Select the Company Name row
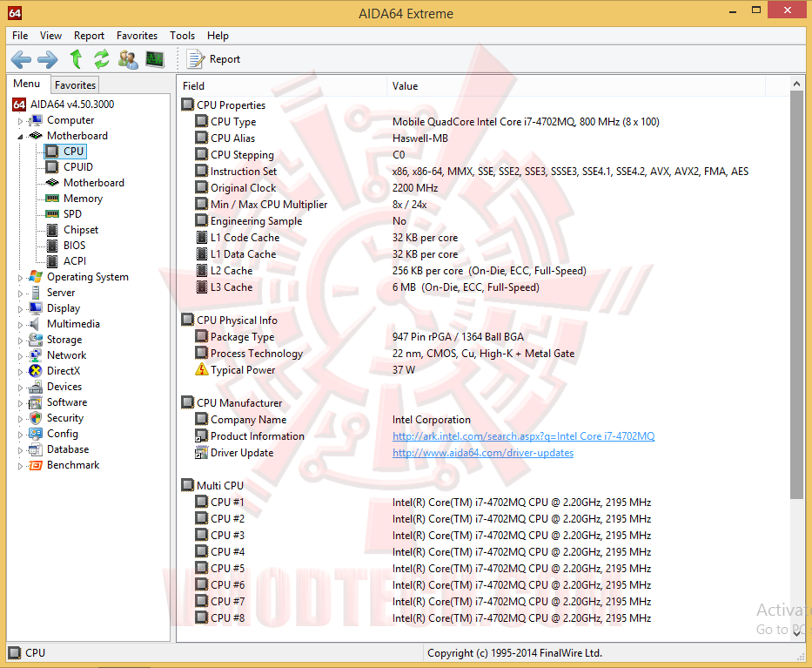 (x=484, y=420)
